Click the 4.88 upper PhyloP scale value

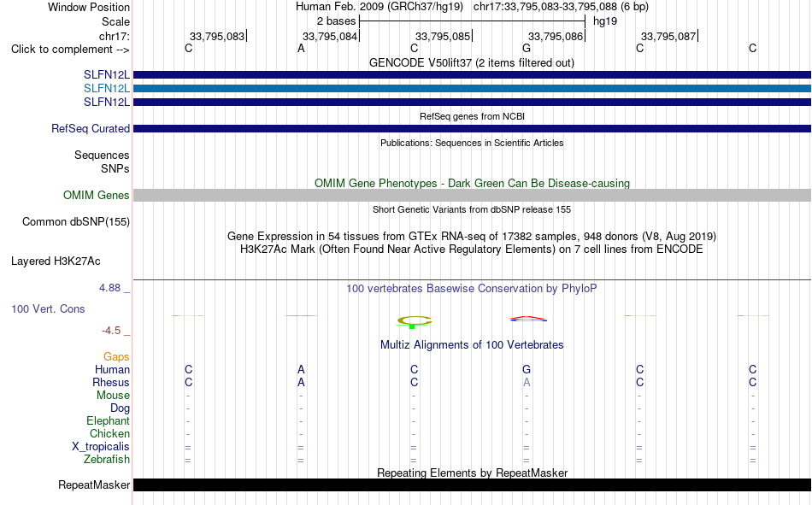[x=109, y=288]
